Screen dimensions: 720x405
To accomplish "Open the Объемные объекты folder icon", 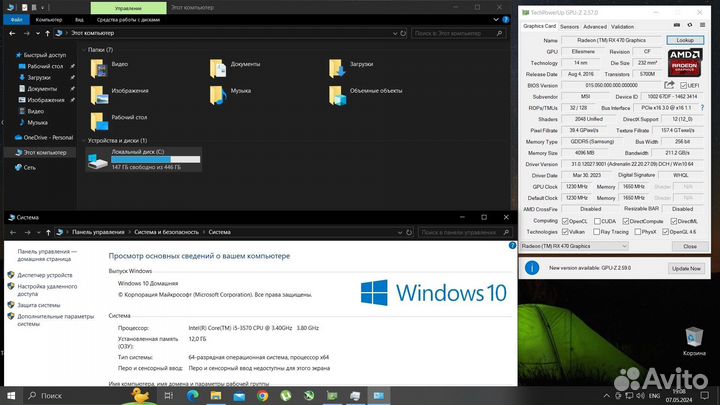I will coord(337,95).
